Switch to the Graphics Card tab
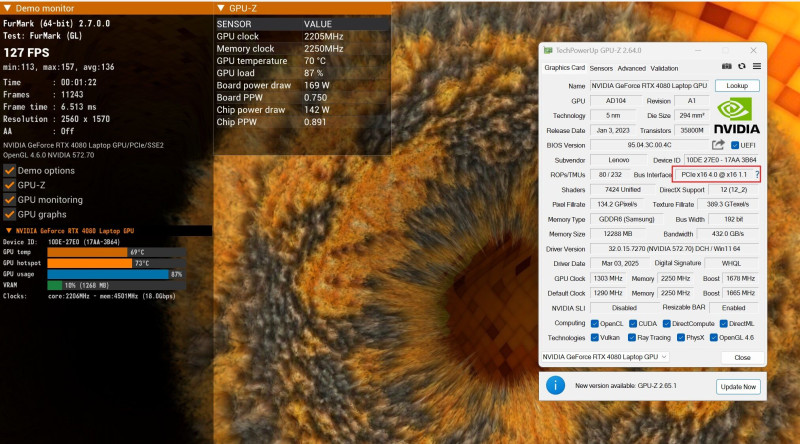Screen dimensions: 800x444 (564, 68)
